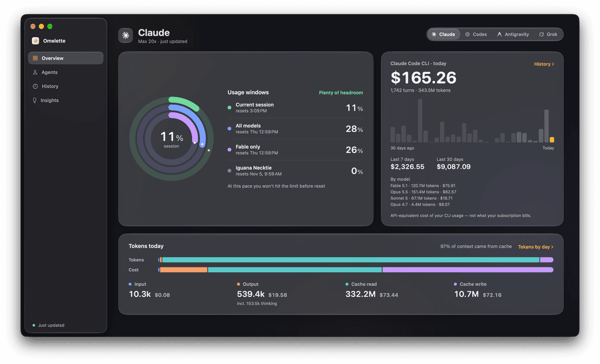600x364 pixels.
Task: Click the 97% of context from cache text
Action: pos(476,246)
